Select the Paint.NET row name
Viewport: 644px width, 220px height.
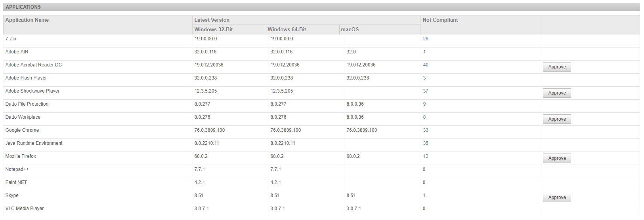[16, 182]
